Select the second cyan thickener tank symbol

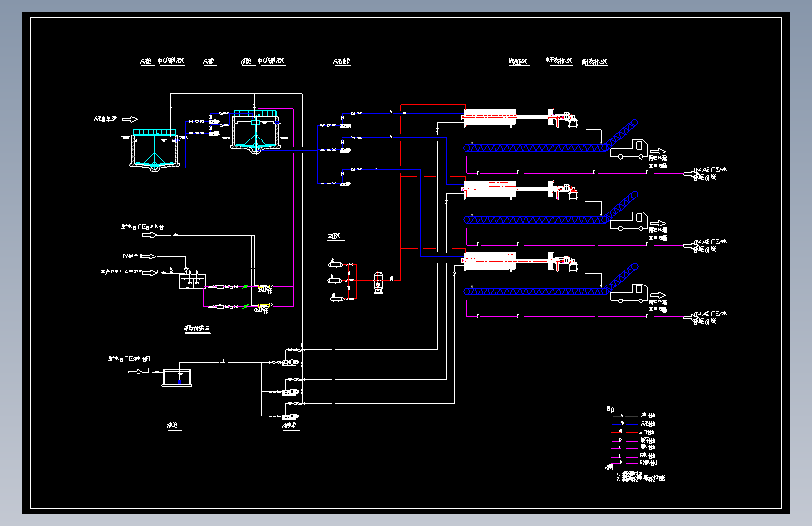point(256,131)
